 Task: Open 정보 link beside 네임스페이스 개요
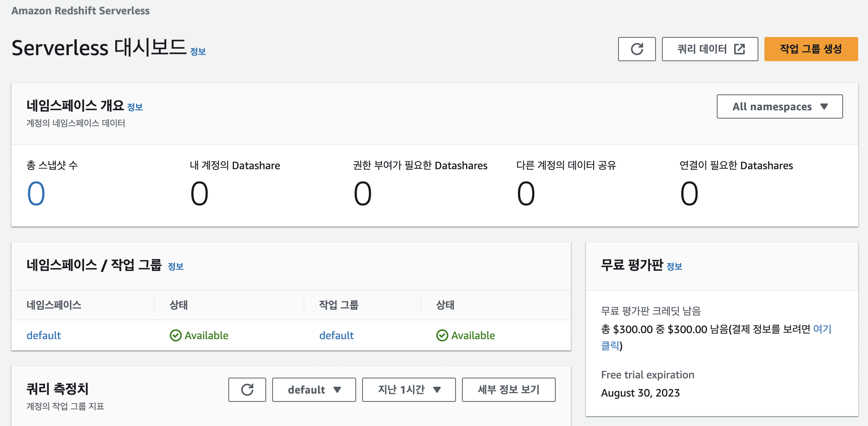(135, 107)
